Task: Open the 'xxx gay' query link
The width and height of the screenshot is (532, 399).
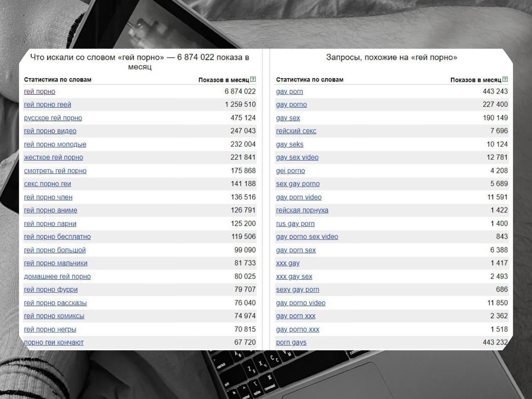Action: click(x=288, y=263)
